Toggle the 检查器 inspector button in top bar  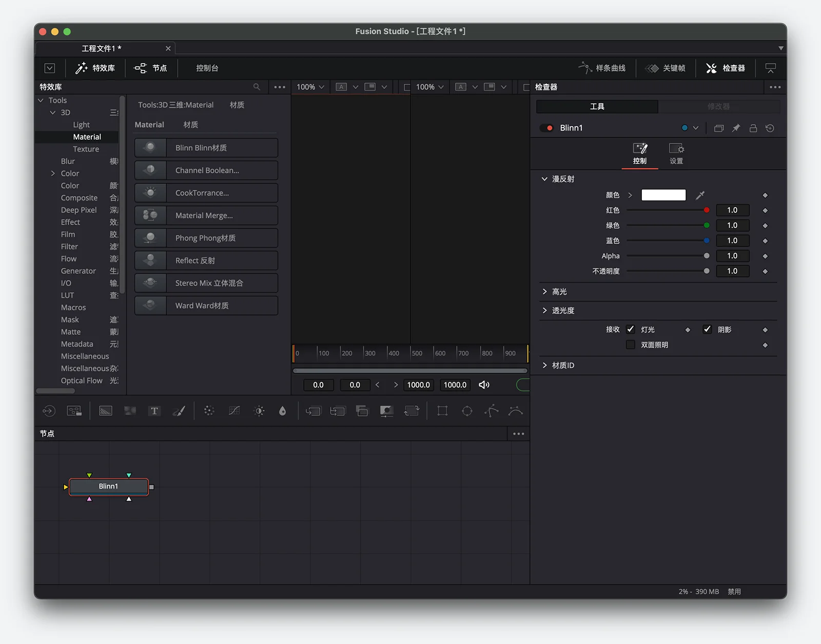tap(726, 68)
